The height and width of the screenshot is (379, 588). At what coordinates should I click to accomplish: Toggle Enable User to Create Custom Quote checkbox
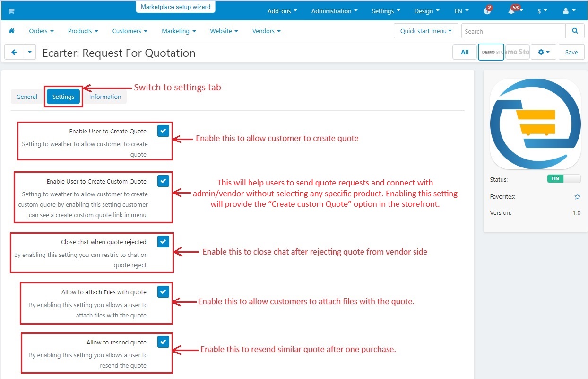(x=163, y=181)
